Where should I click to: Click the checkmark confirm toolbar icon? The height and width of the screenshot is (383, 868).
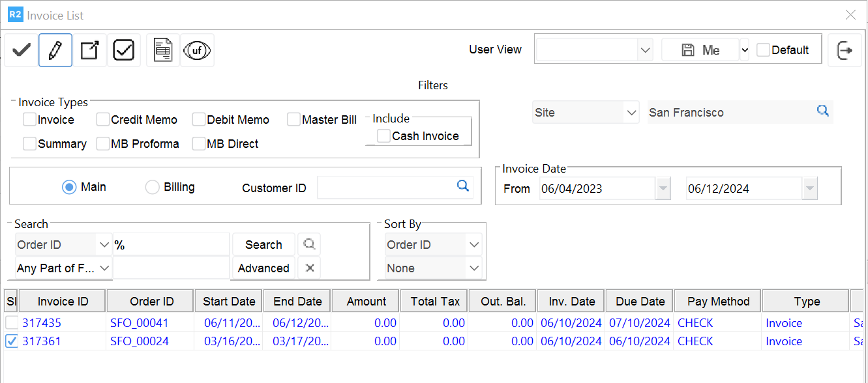pos(22,51)
